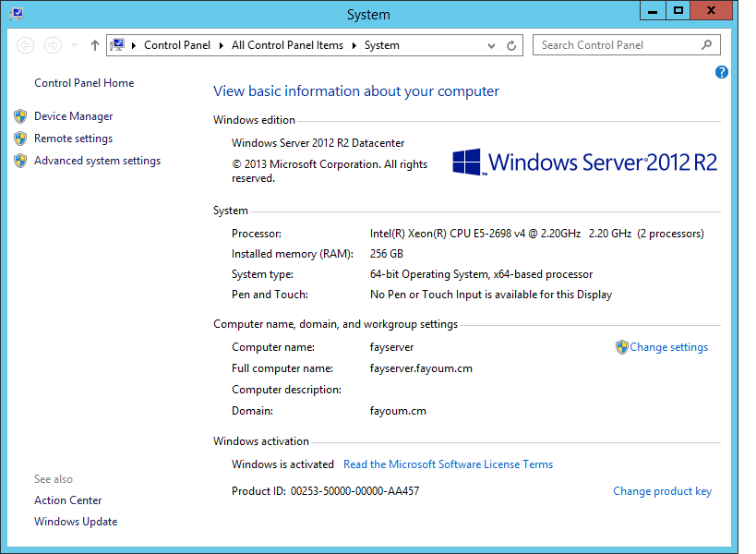
Task: Go up one level with Up arrow
Action: tap(95, 45)
